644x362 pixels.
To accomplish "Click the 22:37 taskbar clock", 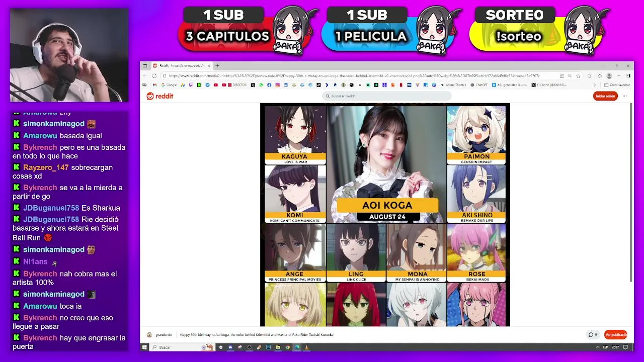I will pos(616,347).
